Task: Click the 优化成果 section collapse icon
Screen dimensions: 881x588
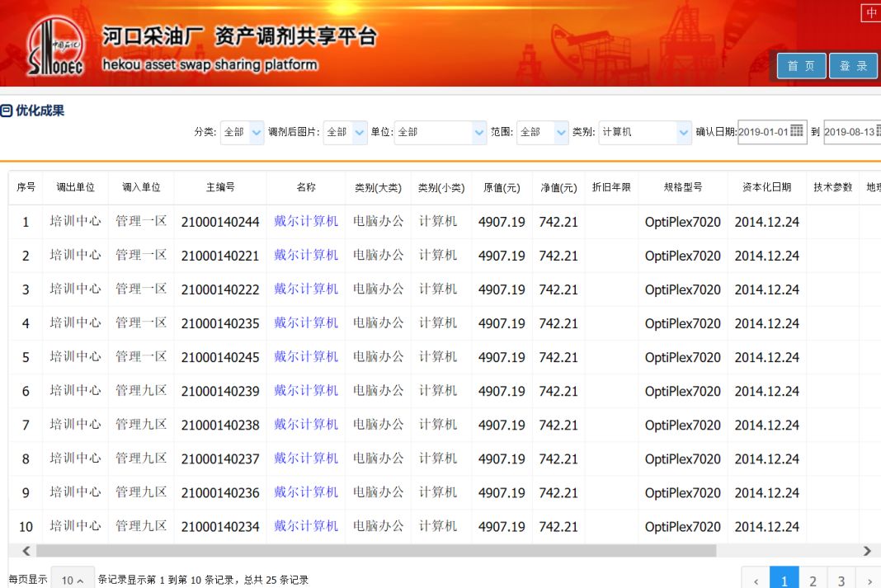Action: pos(7,111)
